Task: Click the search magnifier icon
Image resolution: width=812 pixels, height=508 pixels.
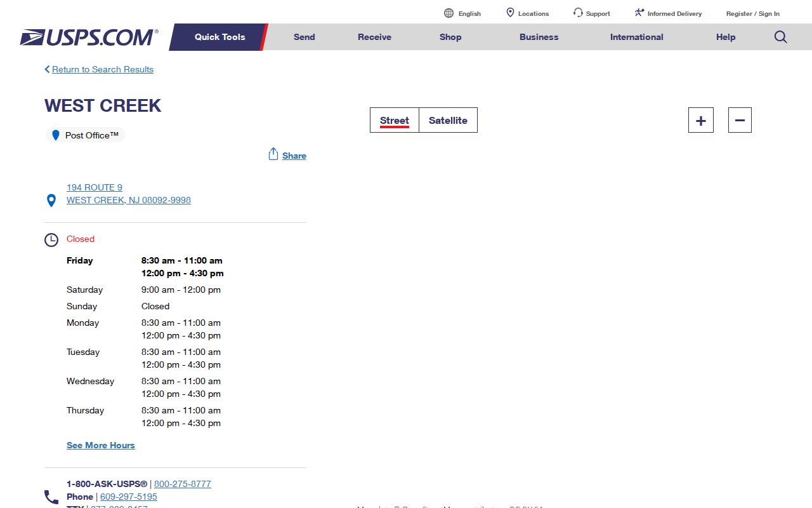Action: click(x=780, y=37)
